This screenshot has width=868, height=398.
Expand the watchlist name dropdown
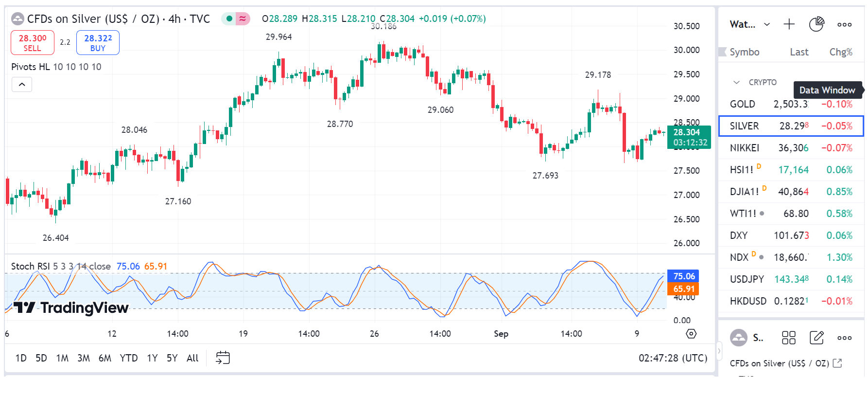point(767,24)
